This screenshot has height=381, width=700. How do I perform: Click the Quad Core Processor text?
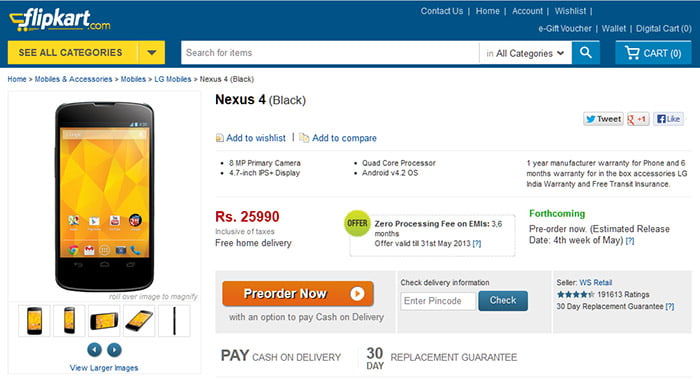399,163
